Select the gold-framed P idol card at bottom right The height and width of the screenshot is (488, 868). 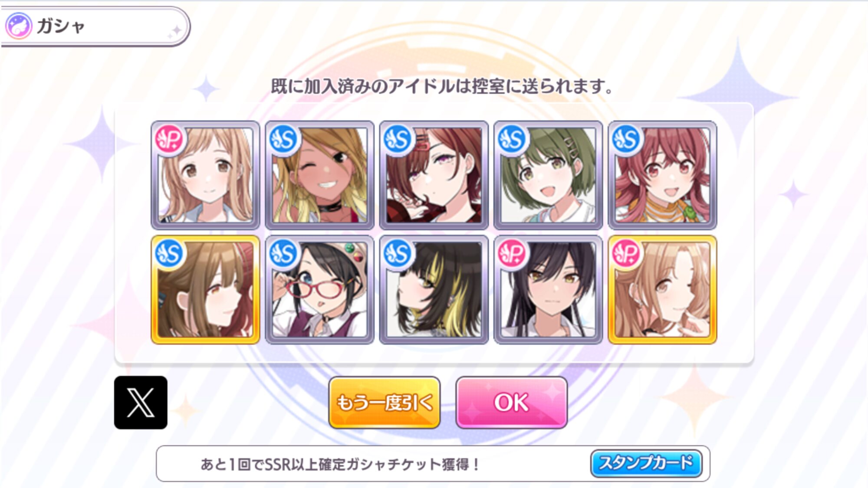[662, 290]
